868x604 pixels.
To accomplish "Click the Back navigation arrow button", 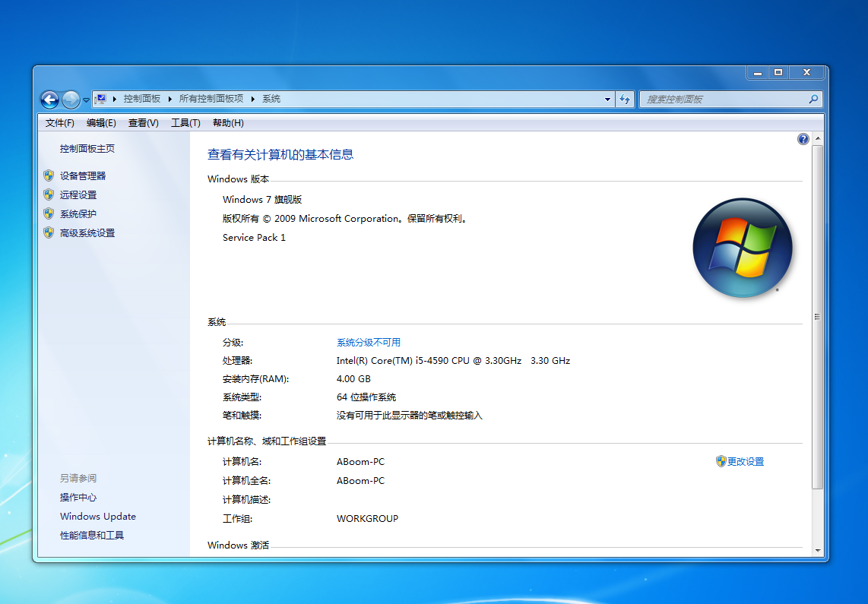I will click(50, 100).
